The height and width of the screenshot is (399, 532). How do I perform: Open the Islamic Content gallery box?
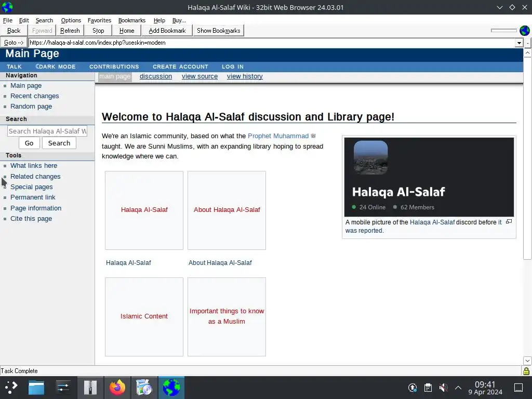(144, 316)
